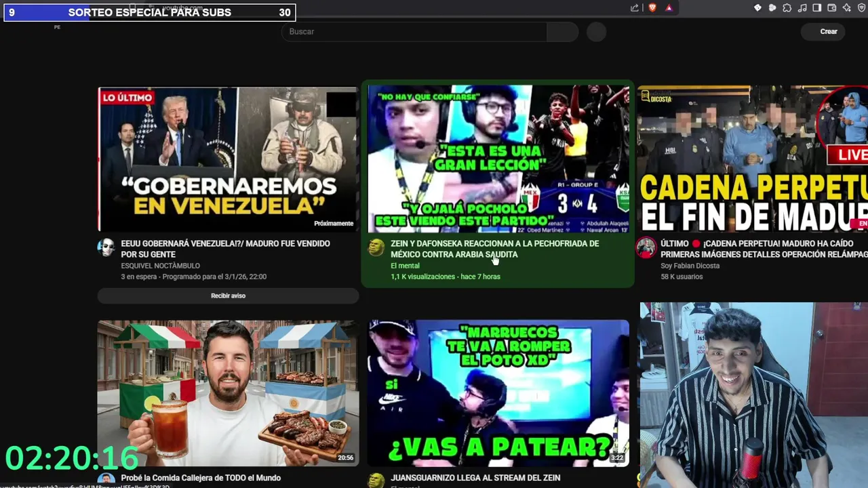Click the 3 en espera scheduled text
Viewport: 868px width, 488px height.
193,277
